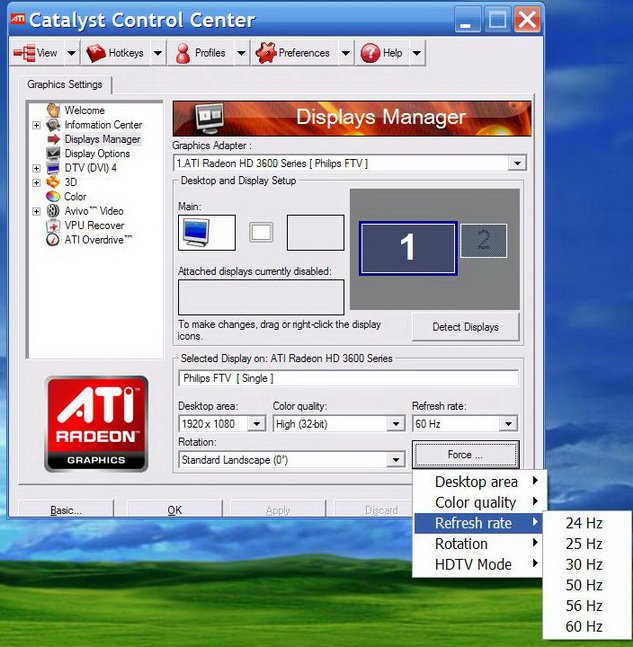Viewport: 633px width, 647px height.
Task: Choose 24 Hz refresh rate
Action: point(586,523)
